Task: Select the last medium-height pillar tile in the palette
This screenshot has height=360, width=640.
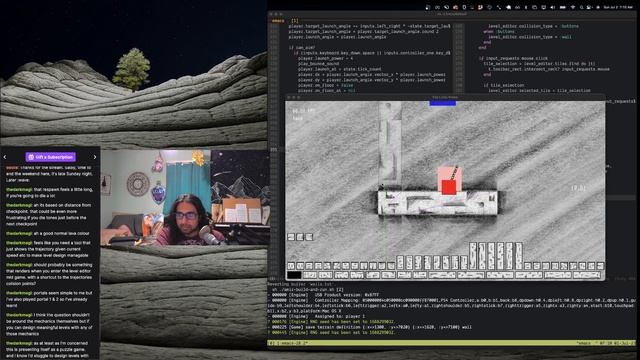Action: pyautogui.click(x=464, y=262)
